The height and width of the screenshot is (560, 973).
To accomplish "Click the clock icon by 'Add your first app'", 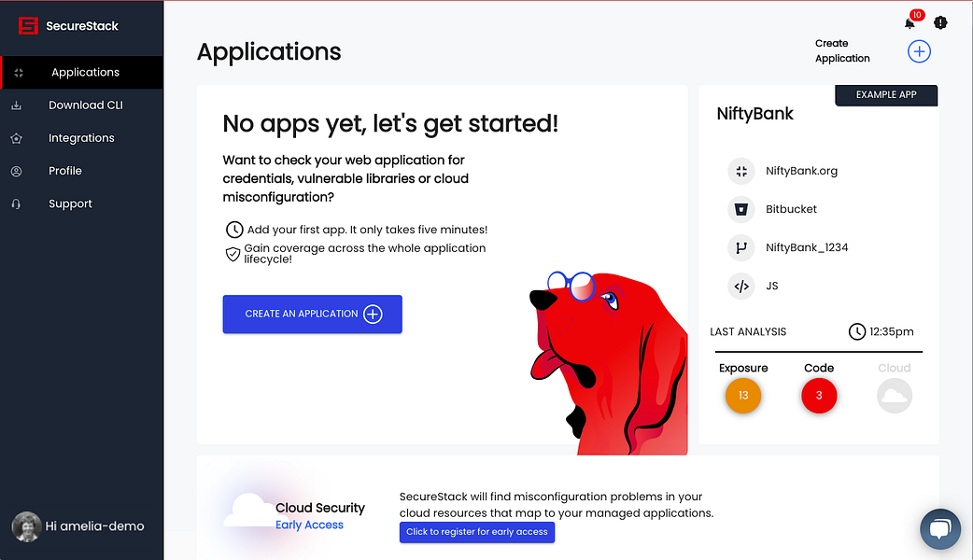I will coord(234,230).
